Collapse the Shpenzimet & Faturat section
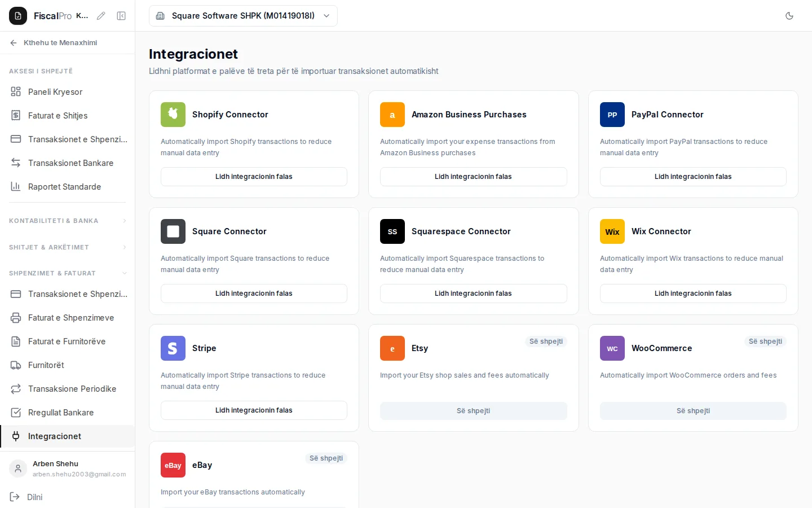Image resolution: width=812 pixels, height=508 pixels. [x=68, y=273]
